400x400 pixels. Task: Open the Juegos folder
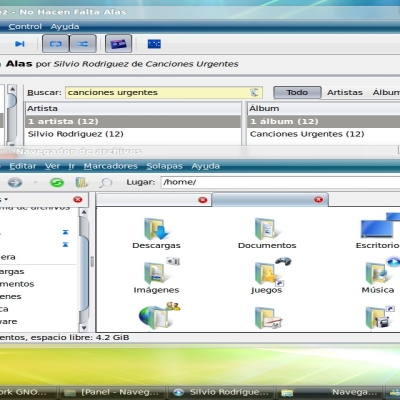click(267, 276)
